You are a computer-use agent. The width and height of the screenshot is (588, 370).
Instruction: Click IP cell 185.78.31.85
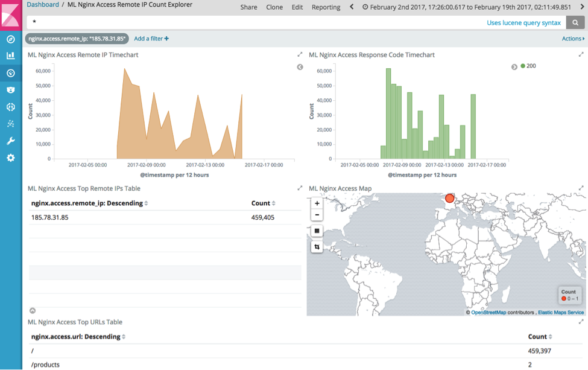(x=50, y=217)
